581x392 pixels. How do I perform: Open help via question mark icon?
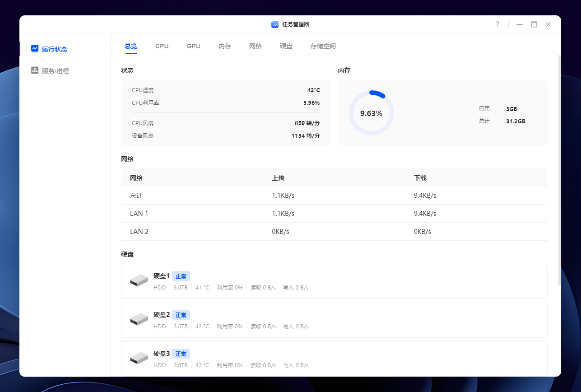point(497,24)
